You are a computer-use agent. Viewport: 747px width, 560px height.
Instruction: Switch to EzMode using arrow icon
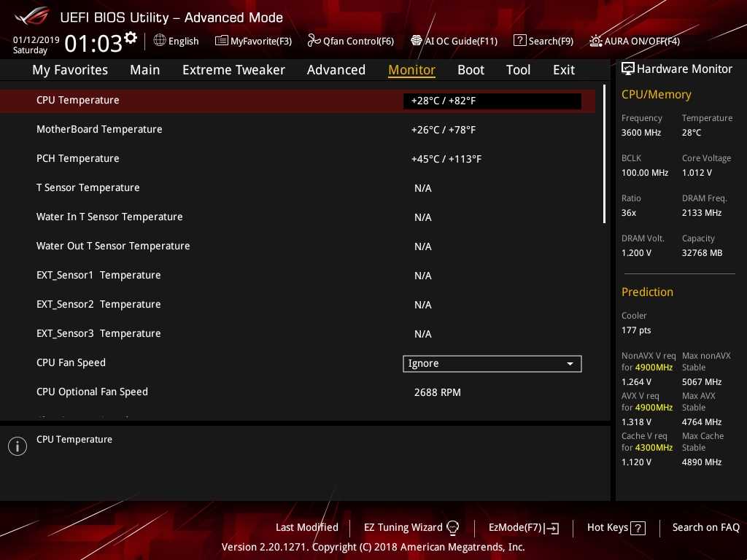(x=552, y=528)
